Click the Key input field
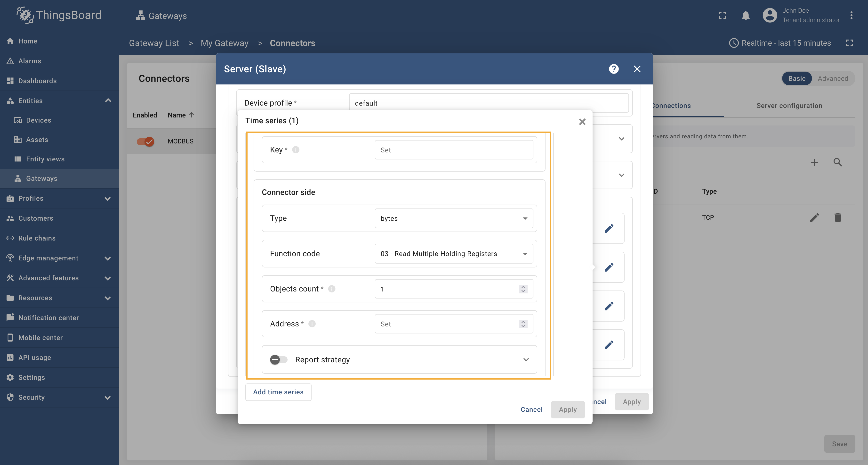The height and width of the screenshot is (465, 868). [x=454, y=150]
